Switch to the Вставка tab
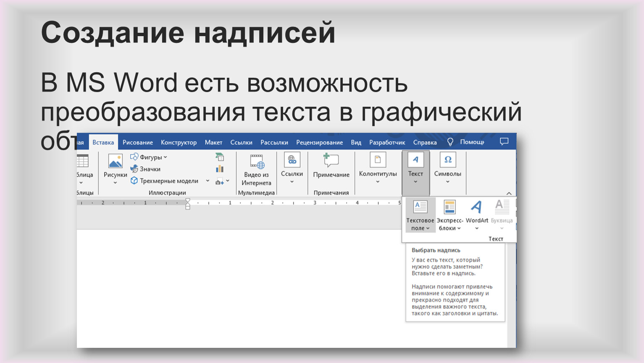This screenshot has width=644, height=363. pyautogui.click(x=103, y=142)
